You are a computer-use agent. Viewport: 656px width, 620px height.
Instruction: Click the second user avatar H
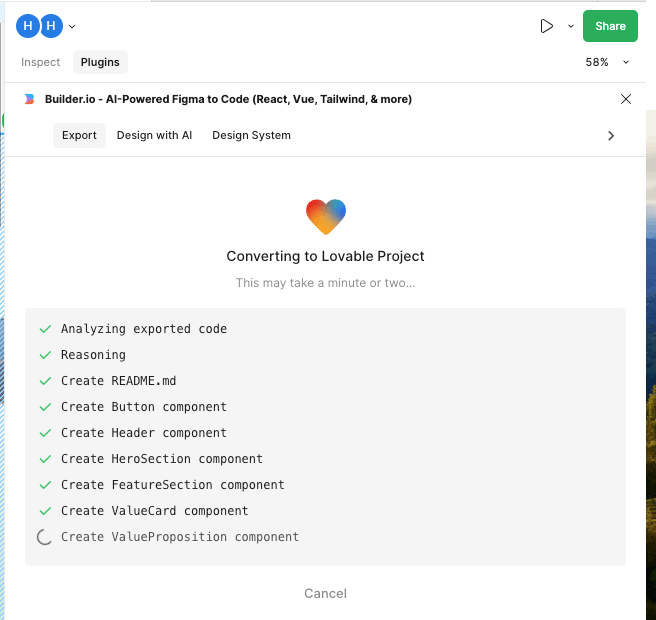tap(51, 26)
